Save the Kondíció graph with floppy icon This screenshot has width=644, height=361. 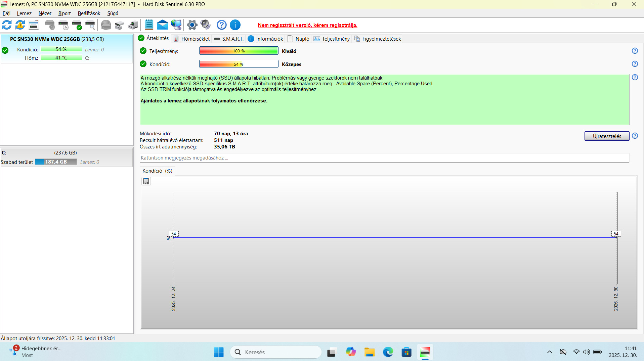(x=146, y=181)
